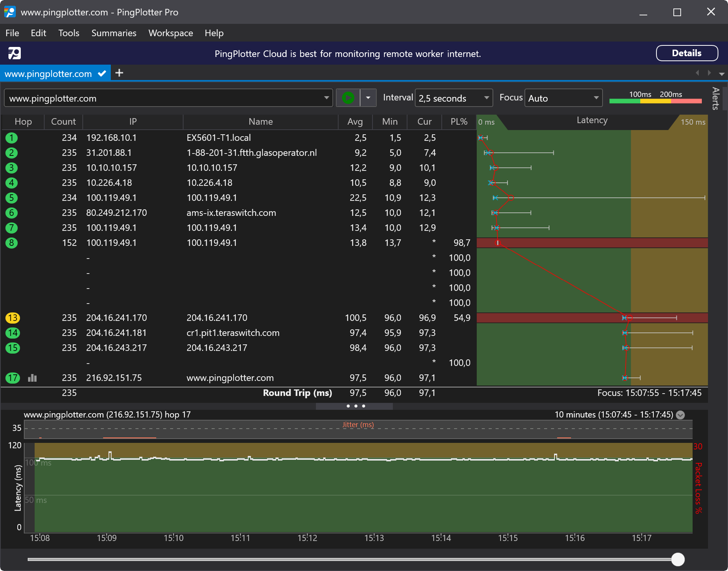Viewport: 728px width, 571px height.
Task: Select IP 216.92.151.75 cell
Action: [x=114, y=378]
